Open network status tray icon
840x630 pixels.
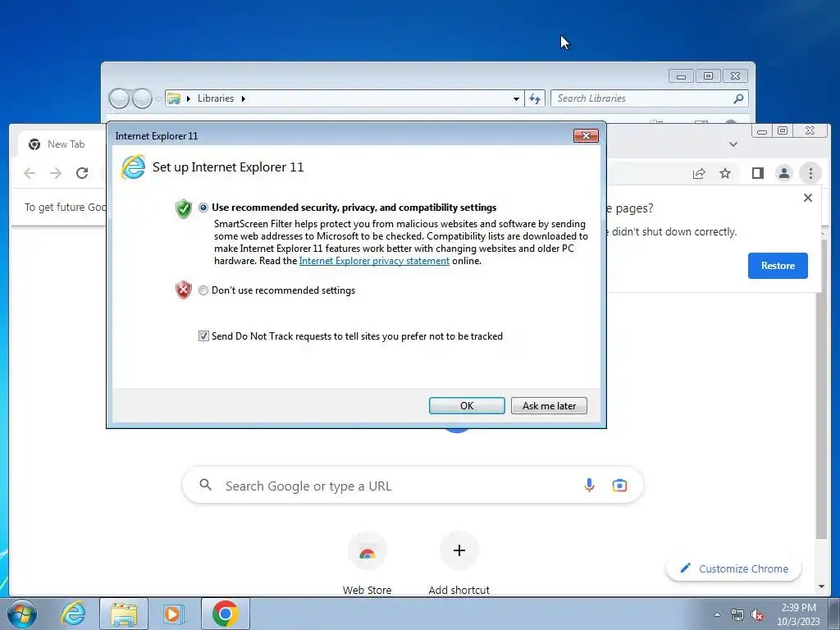point(737,614)
